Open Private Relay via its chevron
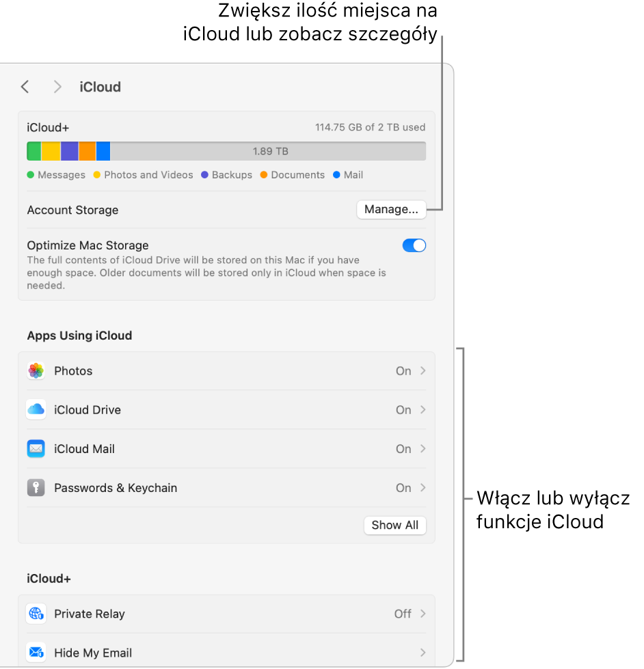Viewport: 644px width, 669px height. pos(422,614)
